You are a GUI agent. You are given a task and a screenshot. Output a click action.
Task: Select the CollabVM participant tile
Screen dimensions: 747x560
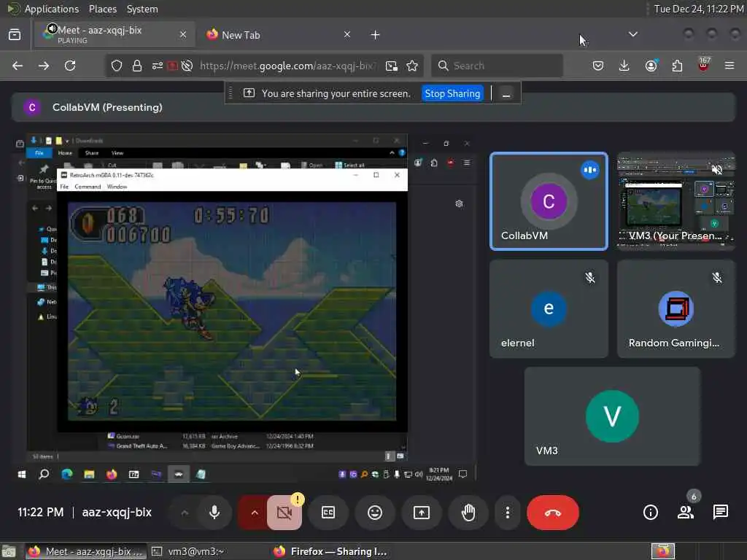(x=549, y=201)
